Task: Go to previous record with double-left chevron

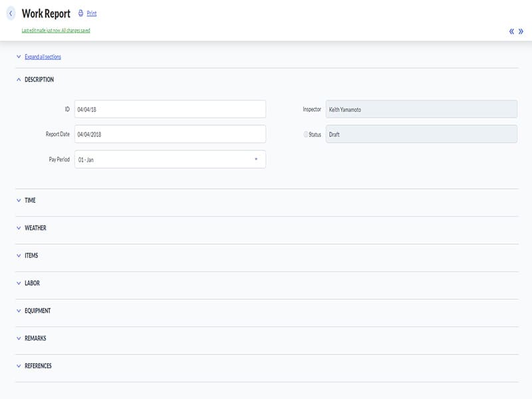Action: point(511,31)
